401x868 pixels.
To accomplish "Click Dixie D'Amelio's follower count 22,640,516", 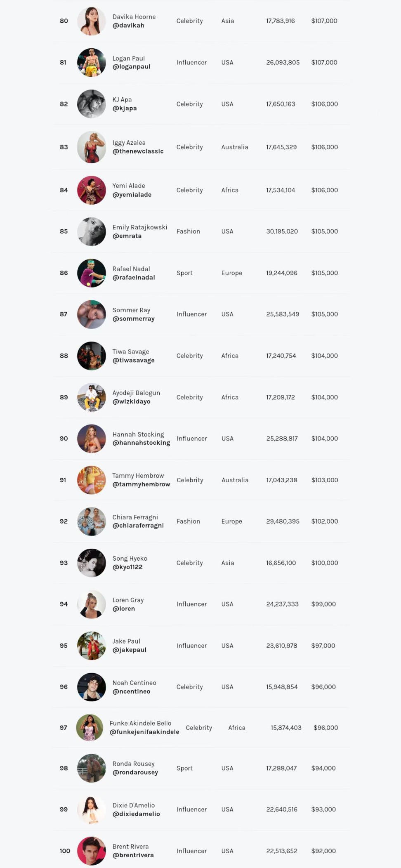I will coord(282,809).
